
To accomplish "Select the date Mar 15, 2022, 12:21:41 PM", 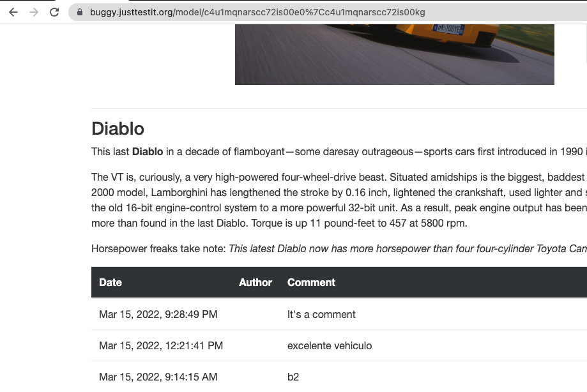I will (161, 345).
